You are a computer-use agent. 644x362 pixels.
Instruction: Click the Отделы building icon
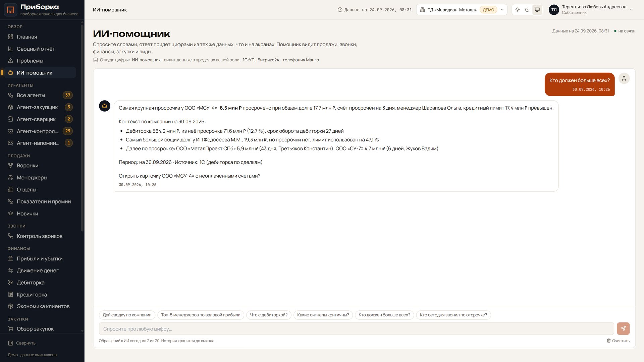coord(10,190)
